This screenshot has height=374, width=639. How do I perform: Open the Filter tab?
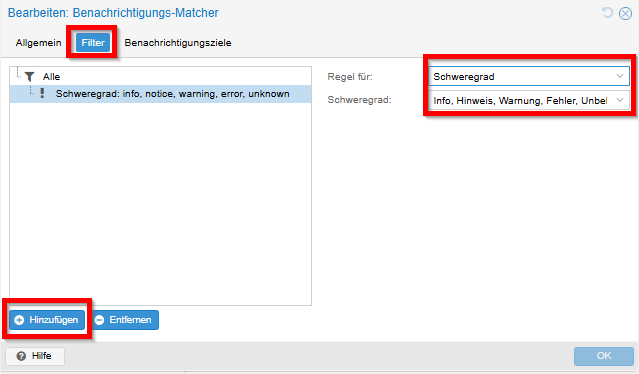click(x=93, y=43)
